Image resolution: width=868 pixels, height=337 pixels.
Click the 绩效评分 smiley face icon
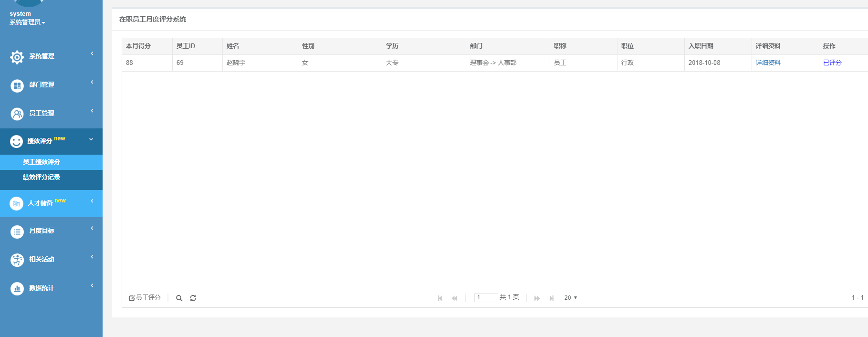[x=17, y=141]
